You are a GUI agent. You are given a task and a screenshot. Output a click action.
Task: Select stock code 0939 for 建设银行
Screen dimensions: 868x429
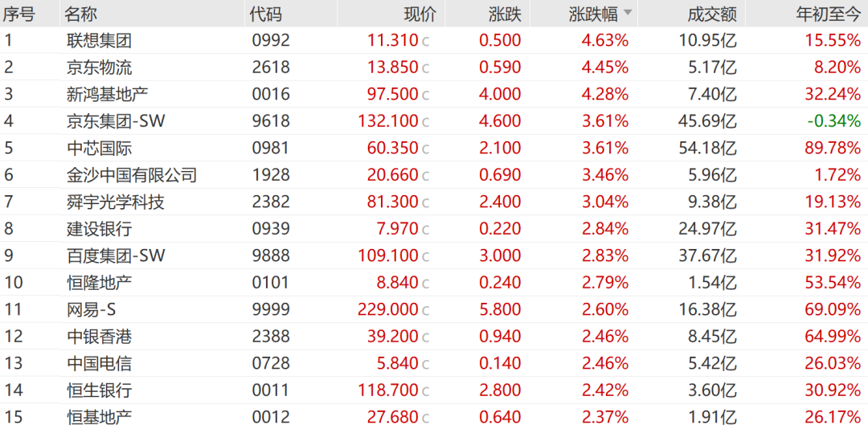pos(270,229)
